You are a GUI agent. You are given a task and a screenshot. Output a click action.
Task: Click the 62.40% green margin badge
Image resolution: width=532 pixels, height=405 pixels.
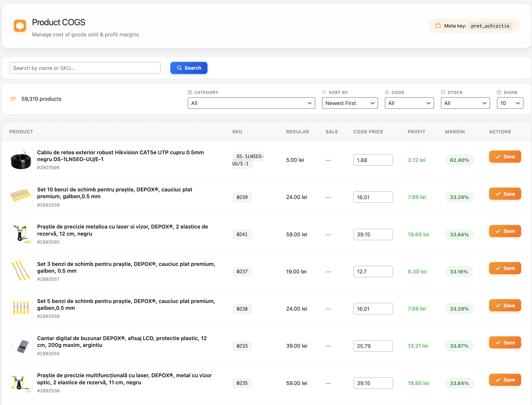click(x=459, y=160)
